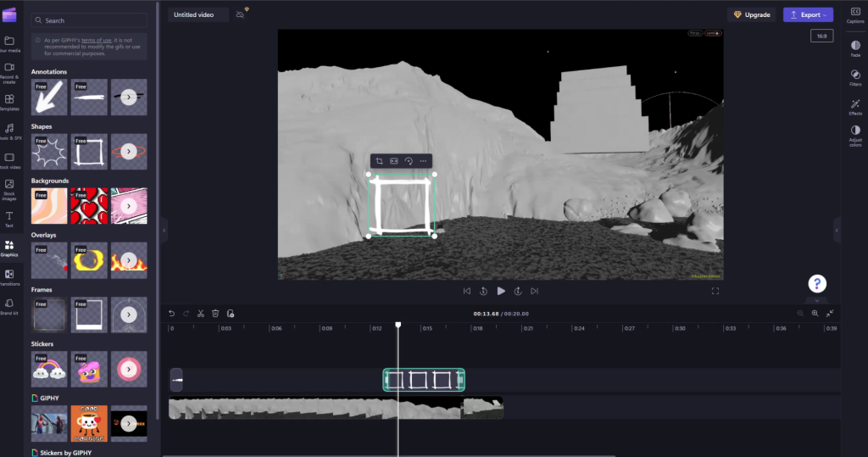
Task: Skip to end of video
Action: pyautogui.click(x=534, y=291)
